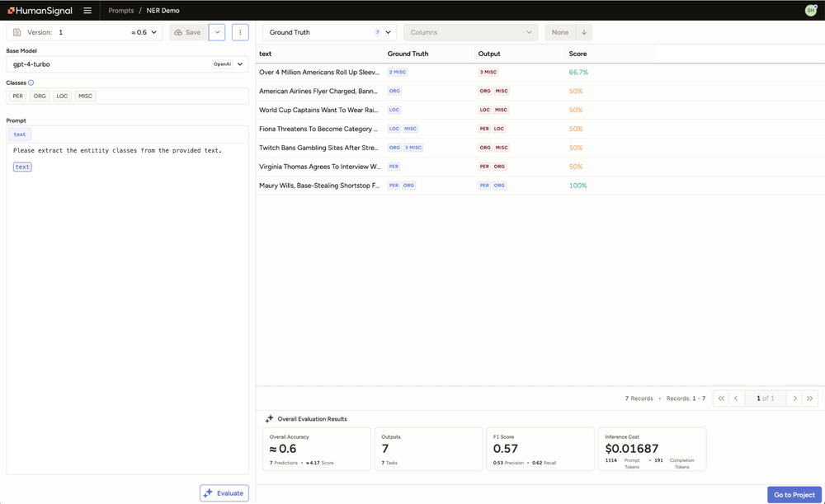Select the MISC class tag

(85, 97)
